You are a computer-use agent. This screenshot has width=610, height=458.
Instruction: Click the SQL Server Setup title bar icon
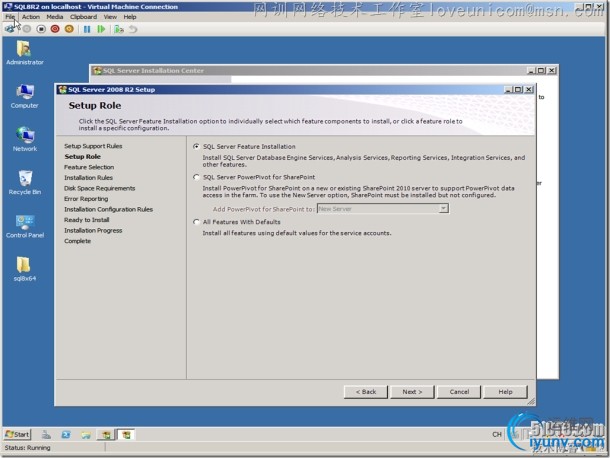pyautogui.click(x=62, y=89)
